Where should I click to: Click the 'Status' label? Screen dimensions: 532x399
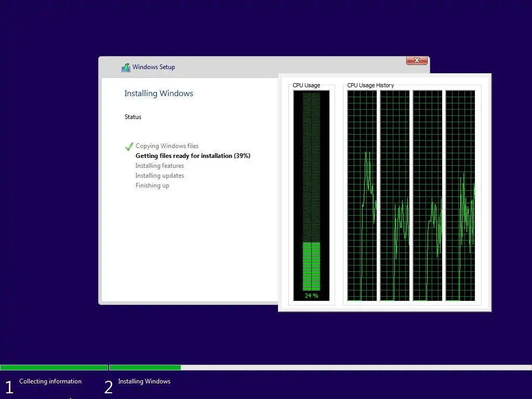(132, 117)
